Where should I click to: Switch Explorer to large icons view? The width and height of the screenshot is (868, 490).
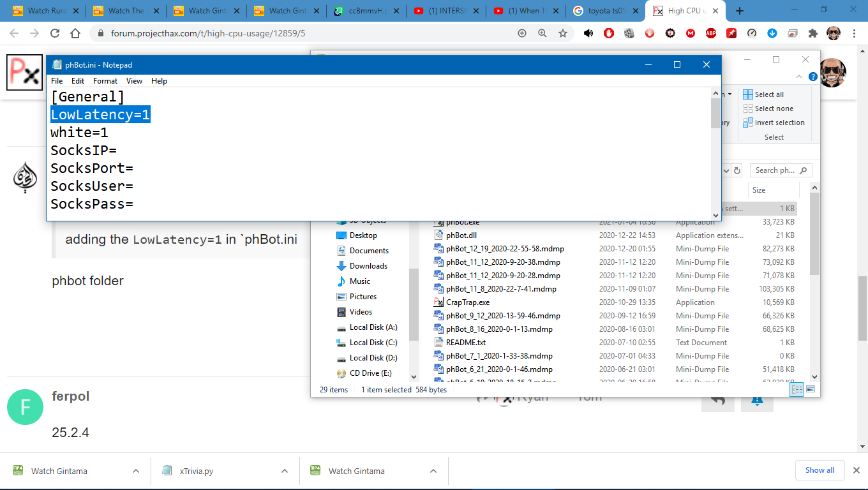click(811, 389)
